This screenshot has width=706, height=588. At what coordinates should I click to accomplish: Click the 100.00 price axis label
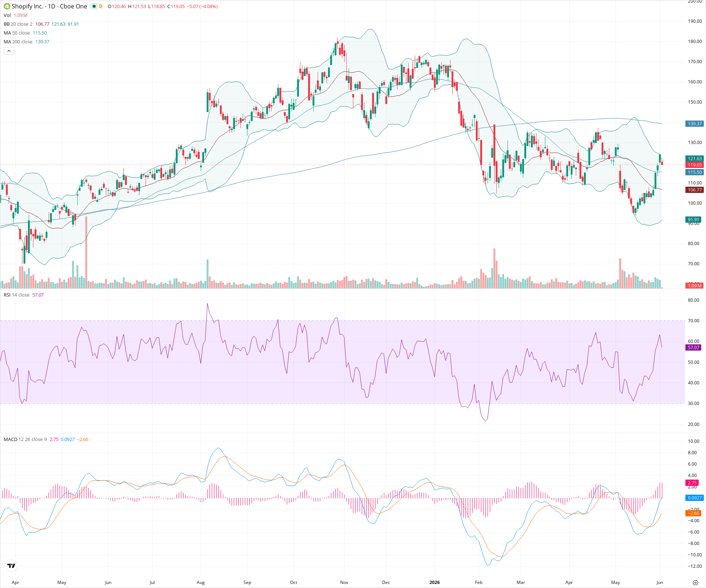(x=695, y=203)
